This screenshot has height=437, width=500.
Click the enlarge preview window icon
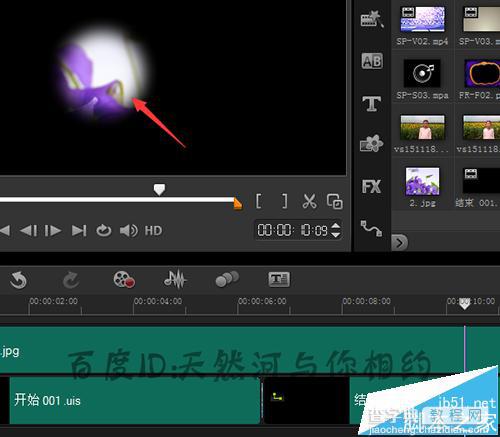[x=335, y=201]
